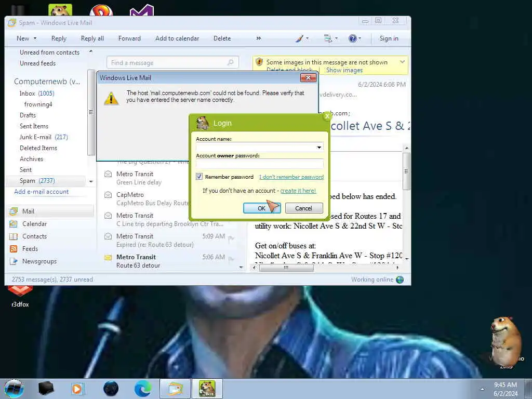Open the Drafts folder
The image size is (532, 399).
tap(28, 115)
